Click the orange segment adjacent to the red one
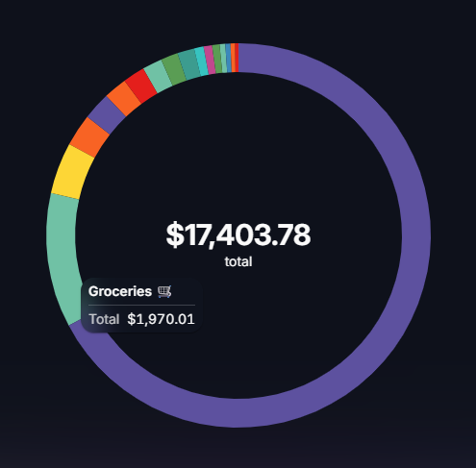Viewport: 476px width, 468px height. pos(124,99)
